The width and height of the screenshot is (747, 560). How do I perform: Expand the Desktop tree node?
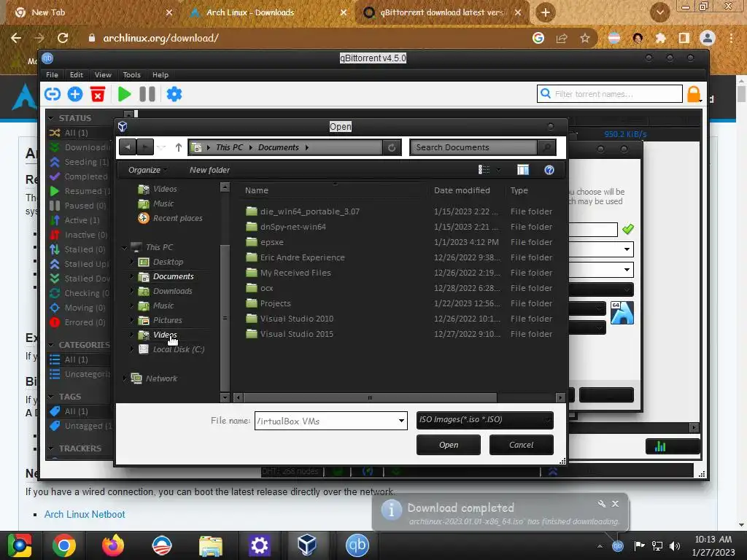click(131, 262)
